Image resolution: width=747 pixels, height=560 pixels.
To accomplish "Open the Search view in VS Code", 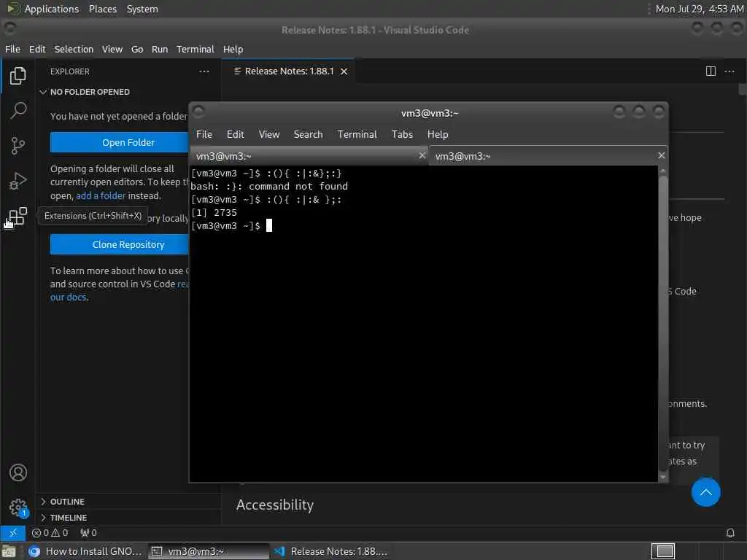I will click(x=18, y=111).
